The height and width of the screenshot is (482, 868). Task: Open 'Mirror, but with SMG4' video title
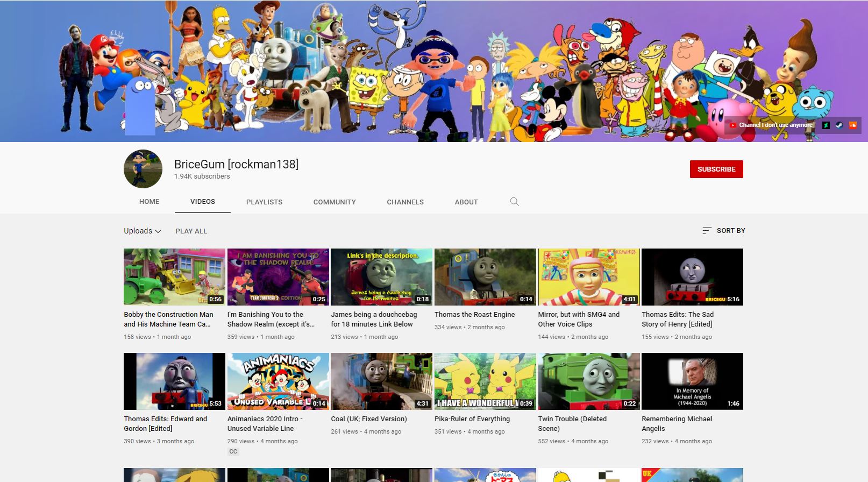(x=579, y=320)
